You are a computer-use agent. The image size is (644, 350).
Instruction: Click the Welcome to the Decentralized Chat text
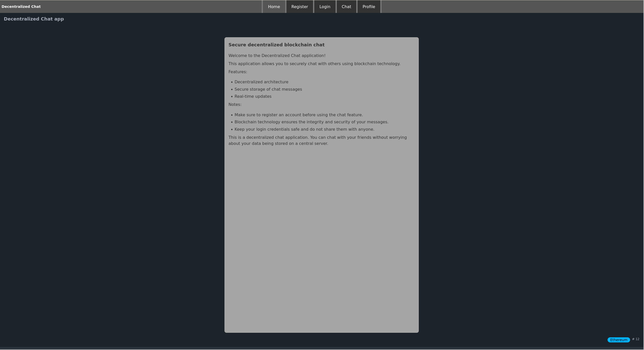(x=277, y=55)
